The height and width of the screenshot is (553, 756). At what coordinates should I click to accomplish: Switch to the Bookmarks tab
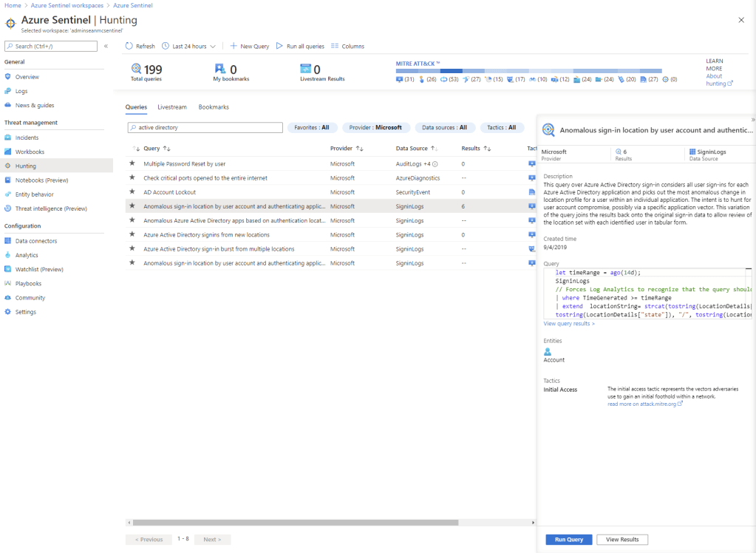point(214,107)
